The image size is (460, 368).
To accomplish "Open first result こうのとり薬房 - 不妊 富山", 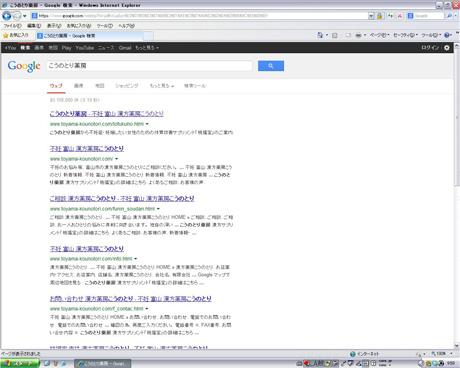I will 107,114.
